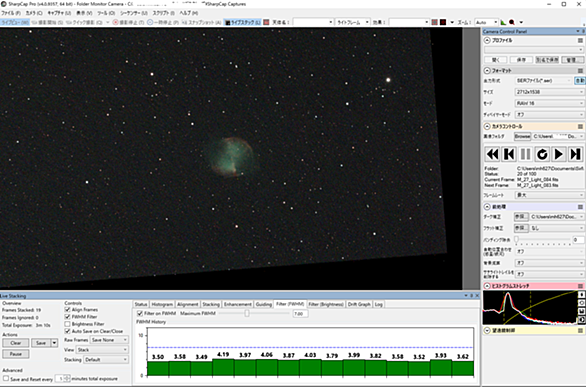Click the Save button in Live Stacking
Image resolution: width=586 pixels, height=387 pixels.
click(x=41, y=343)
